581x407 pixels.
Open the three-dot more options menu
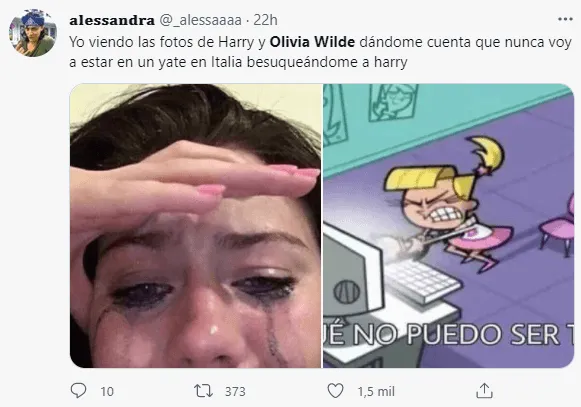(x=565, y=19)
